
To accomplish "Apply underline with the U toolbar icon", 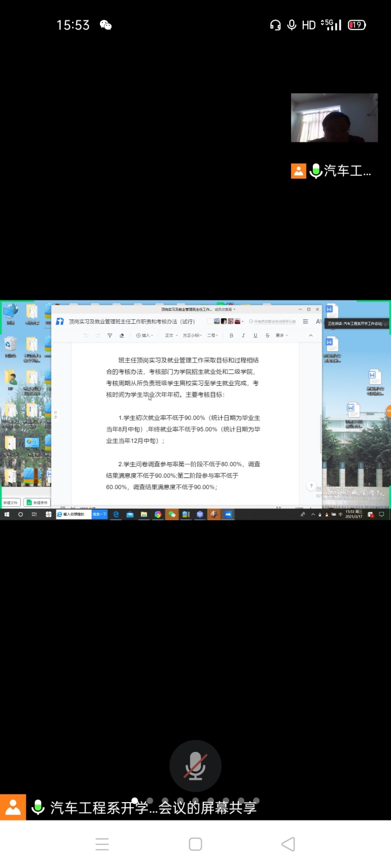I will tap(255, 335).
